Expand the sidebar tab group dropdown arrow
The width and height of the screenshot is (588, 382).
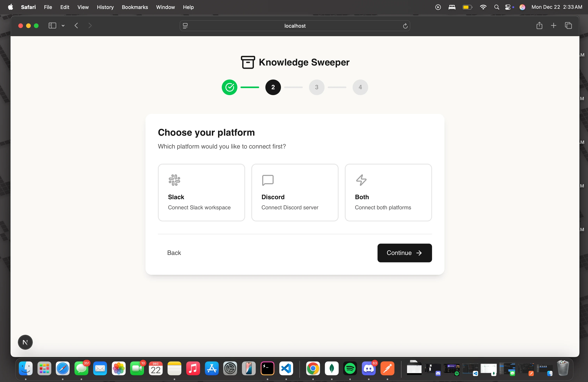(x=63, y=26)
